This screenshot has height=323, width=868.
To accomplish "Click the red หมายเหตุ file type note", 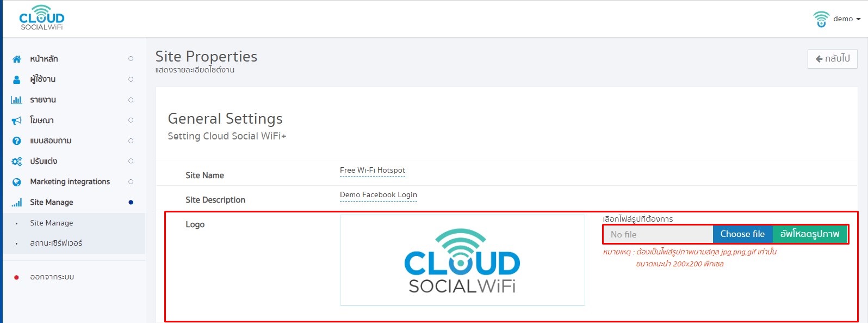I will tap(690, 258).
